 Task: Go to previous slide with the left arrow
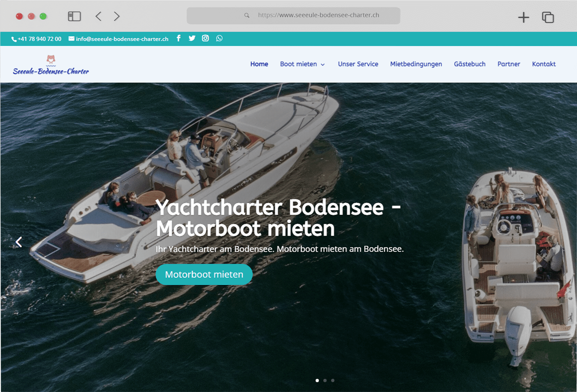pyautogui.click(x=19, y=242)
